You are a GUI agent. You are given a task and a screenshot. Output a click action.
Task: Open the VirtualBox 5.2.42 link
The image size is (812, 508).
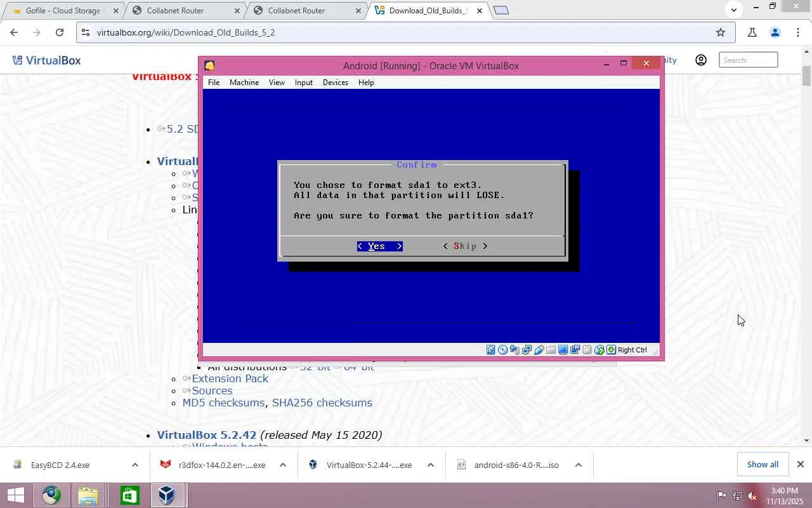207,435
